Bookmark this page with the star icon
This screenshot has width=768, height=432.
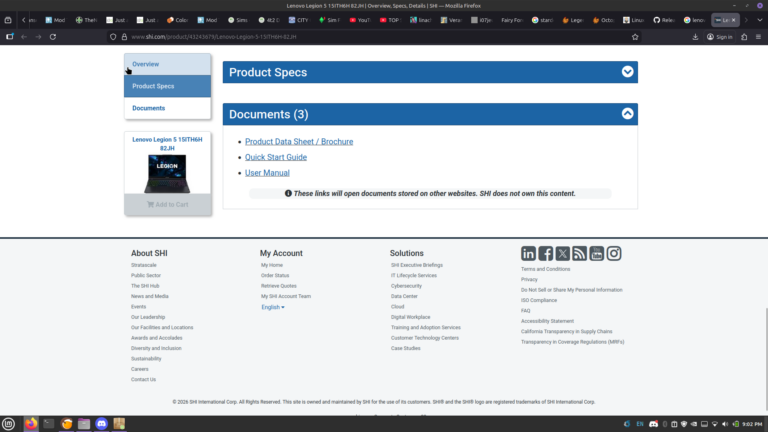click(x=635, y=37)
